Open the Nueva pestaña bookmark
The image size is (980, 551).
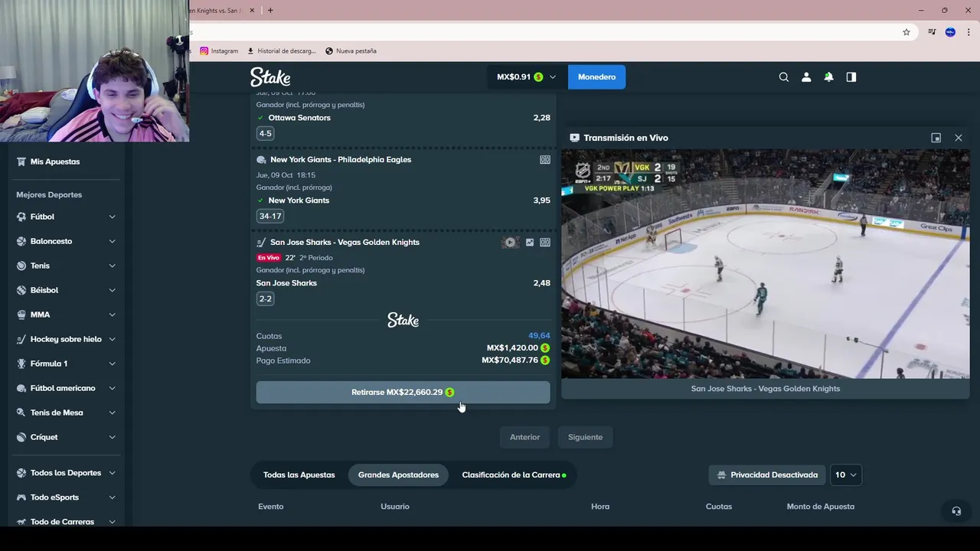tap(351, 51)
